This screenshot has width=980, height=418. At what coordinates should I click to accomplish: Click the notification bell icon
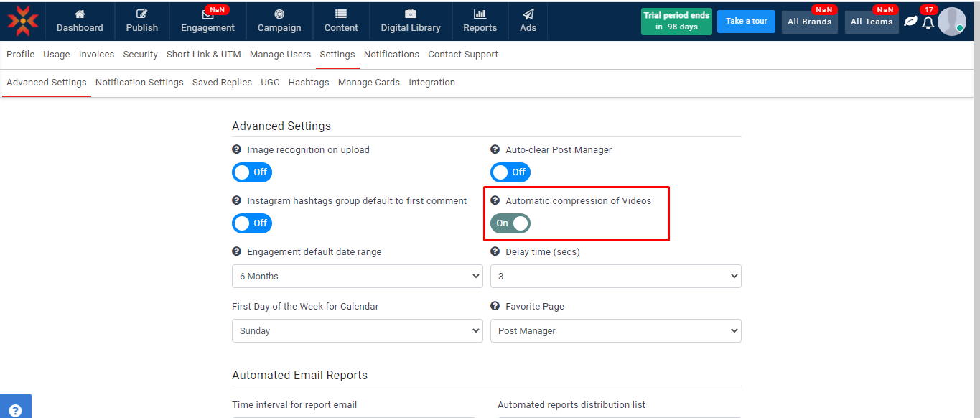tap(928, 22)
